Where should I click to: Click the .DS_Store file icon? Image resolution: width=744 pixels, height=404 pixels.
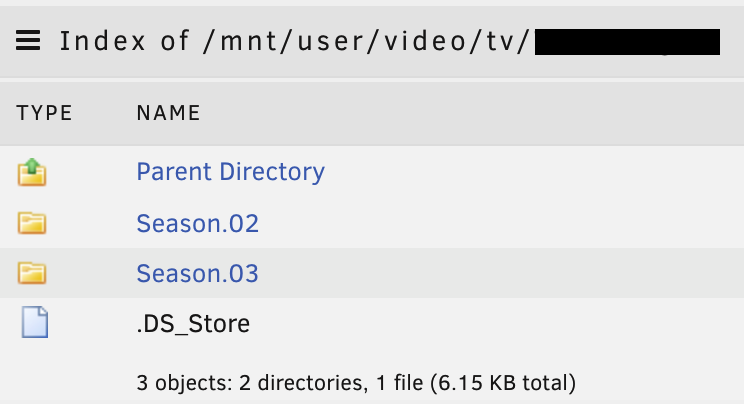35,322
